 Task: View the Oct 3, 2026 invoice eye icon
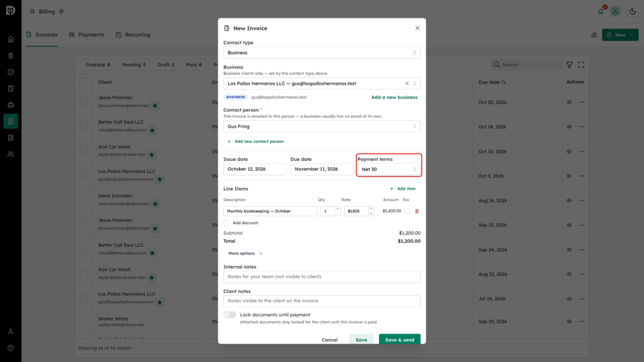[569, 176]
